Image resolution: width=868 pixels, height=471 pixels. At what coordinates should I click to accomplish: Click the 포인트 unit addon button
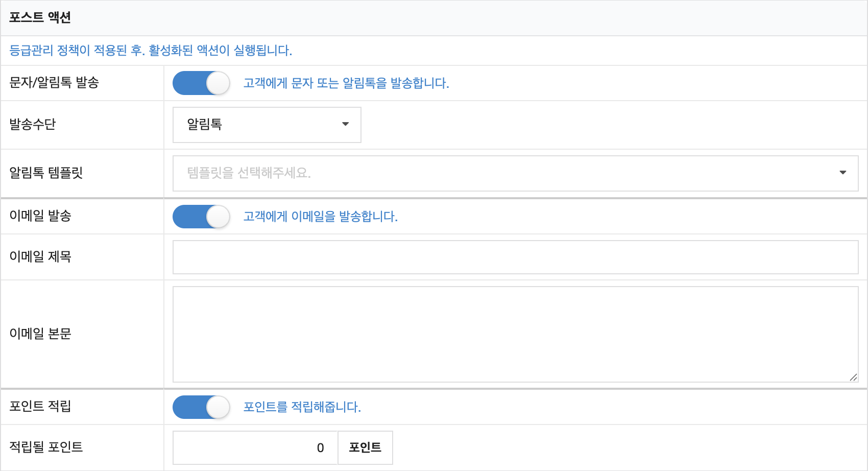point(365,448)
